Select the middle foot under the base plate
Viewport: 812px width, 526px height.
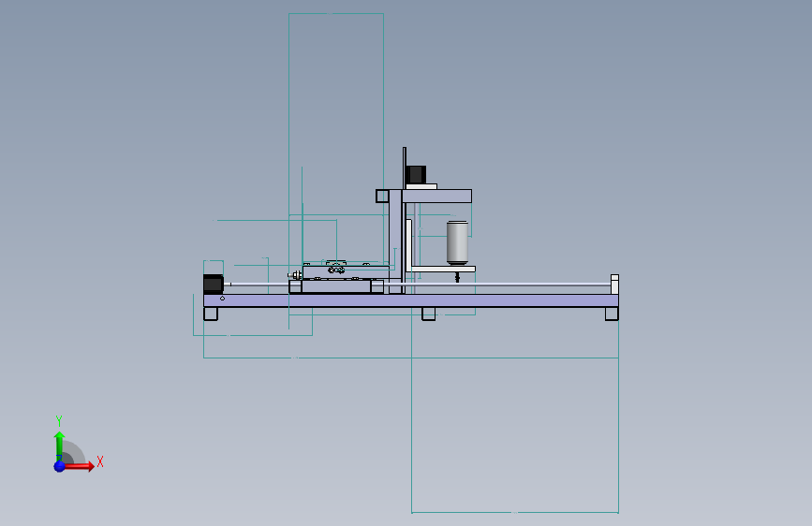point(429,314)
